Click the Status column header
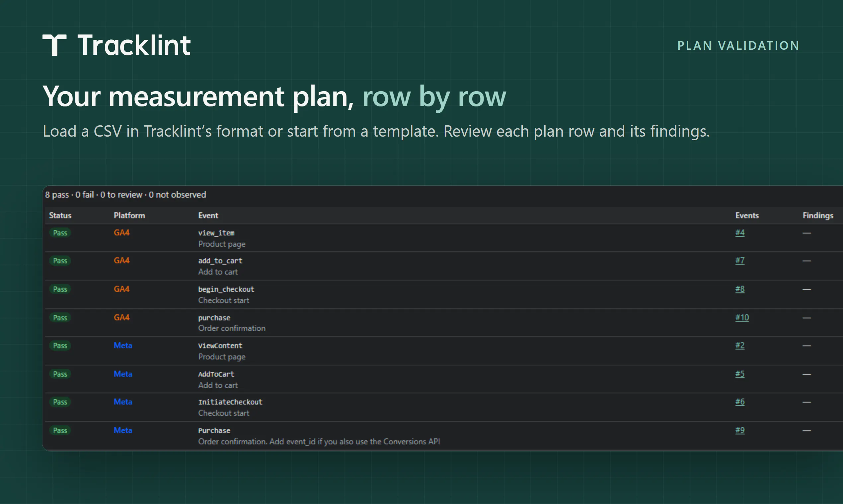 click(60, 215)
